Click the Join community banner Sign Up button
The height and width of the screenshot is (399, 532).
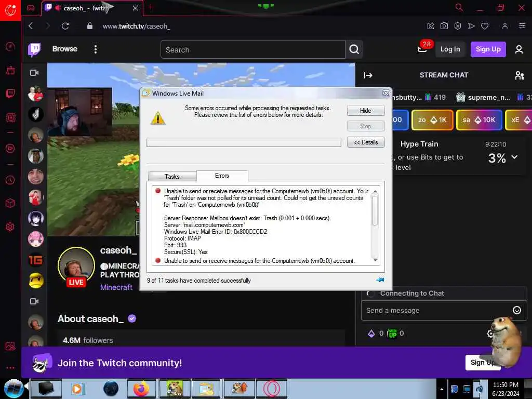[x=482, y=362]
